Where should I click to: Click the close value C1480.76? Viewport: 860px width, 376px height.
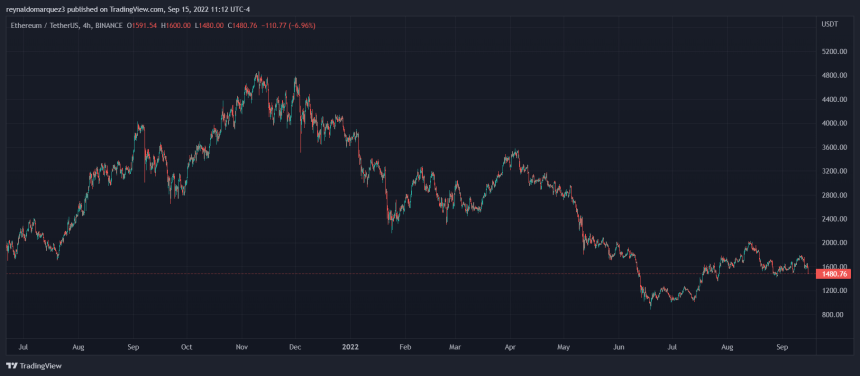coord(241,26)
